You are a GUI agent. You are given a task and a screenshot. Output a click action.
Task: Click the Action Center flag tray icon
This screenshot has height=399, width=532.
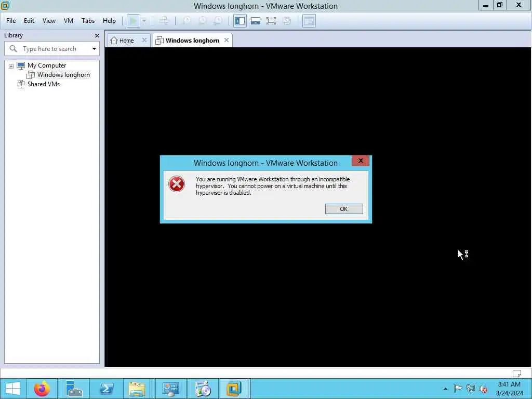[458, 389]
